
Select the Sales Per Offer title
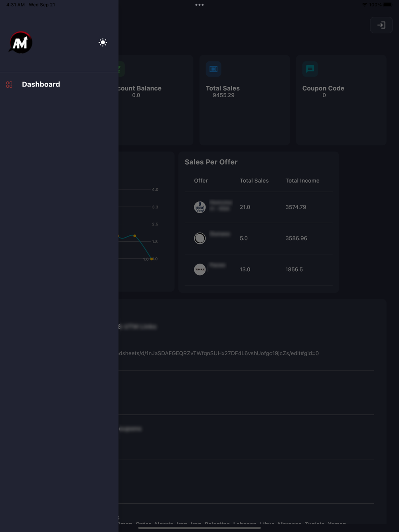211,162
